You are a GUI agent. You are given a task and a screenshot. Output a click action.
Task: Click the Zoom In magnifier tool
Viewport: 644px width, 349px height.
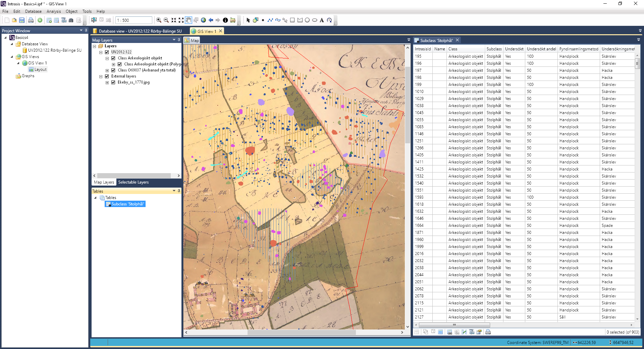[x=159, y=20]
